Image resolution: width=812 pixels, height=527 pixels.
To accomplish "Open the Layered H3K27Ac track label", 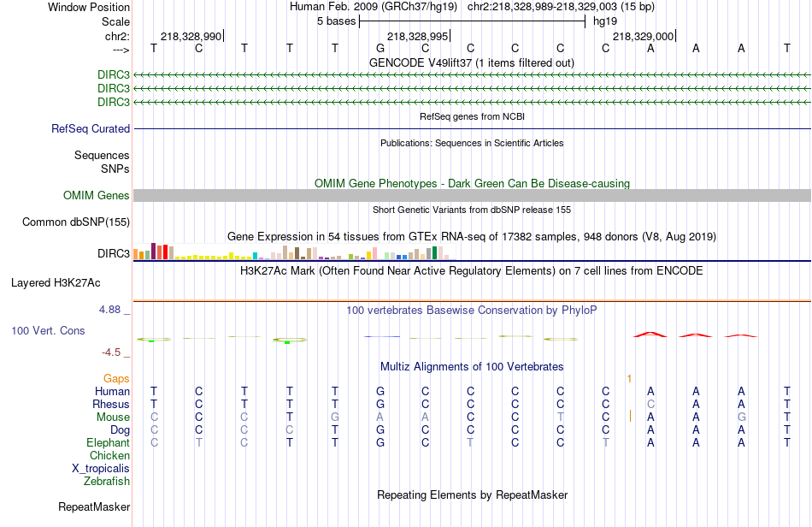I will coord(56,283).
